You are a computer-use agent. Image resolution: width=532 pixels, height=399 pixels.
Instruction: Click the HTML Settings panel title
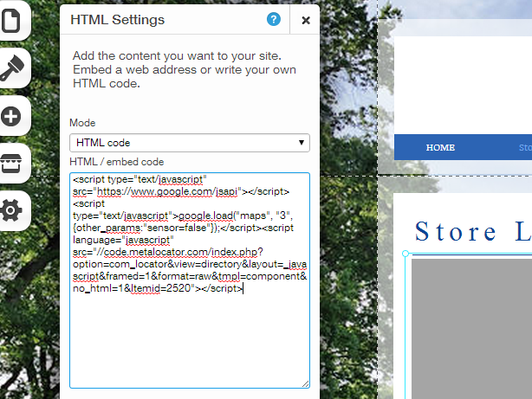tap(117, 20)
